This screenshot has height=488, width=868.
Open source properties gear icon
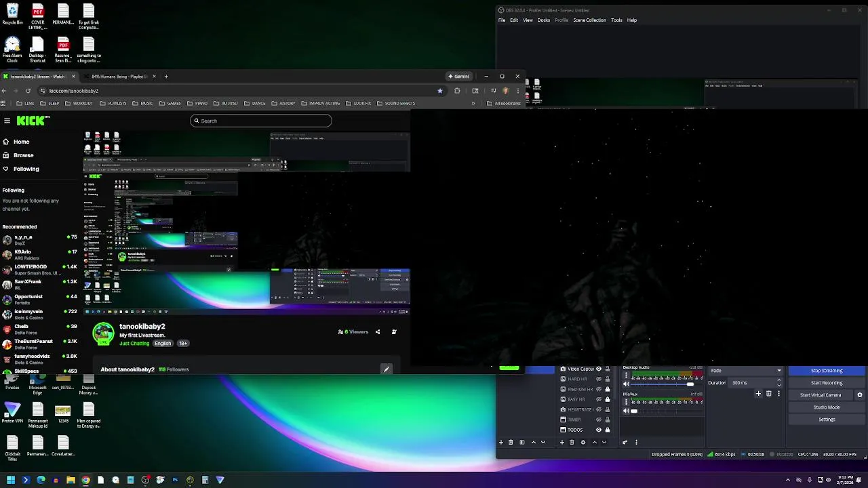(x=583, y=442)
